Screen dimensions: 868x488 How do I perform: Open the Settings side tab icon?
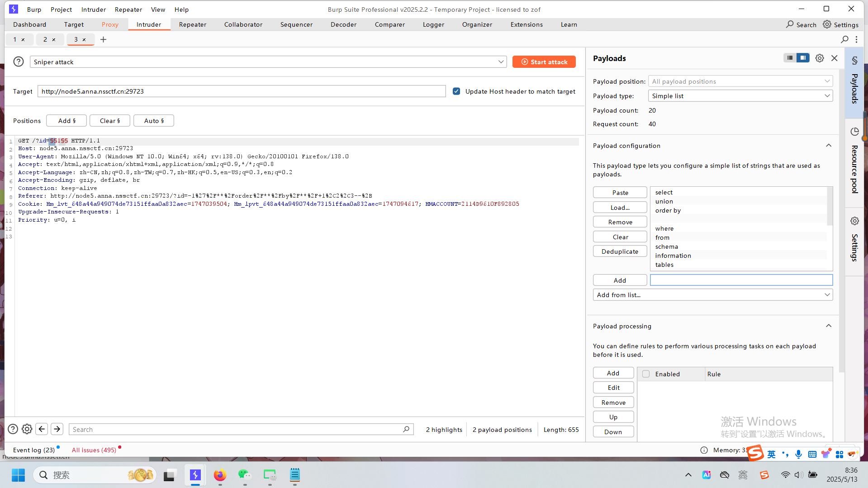click(x=854, y=221)
